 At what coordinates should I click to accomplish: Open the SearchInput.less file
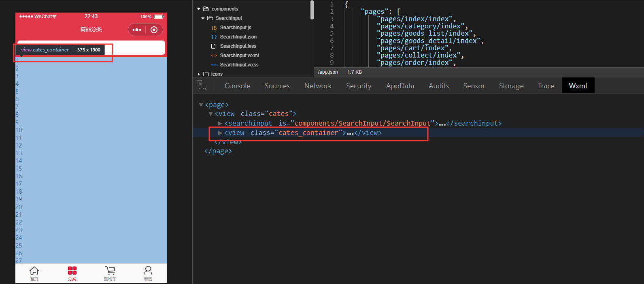tap(238, 46)
